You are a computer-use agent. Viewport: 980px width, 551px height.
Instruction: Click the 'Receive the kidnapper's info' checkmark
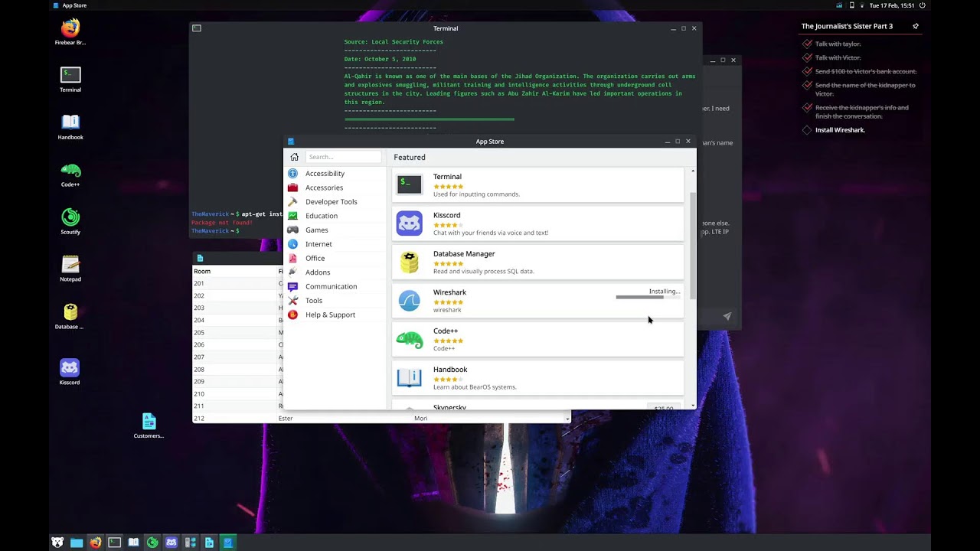pyautogui.click(x=807, y=108)
